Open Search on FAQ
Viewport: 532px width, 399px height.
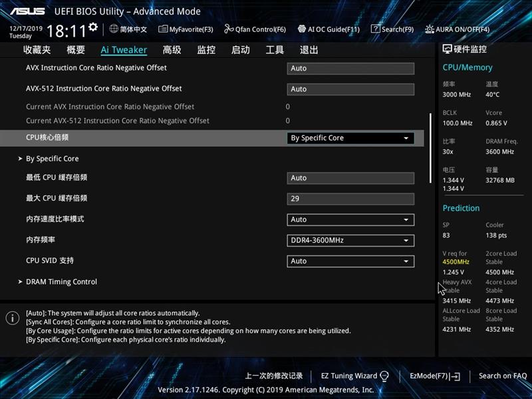[x=503, y=376]
